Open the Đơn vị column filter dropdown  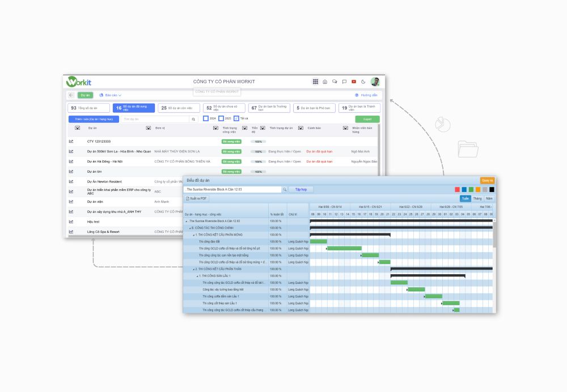coord(215,128)
